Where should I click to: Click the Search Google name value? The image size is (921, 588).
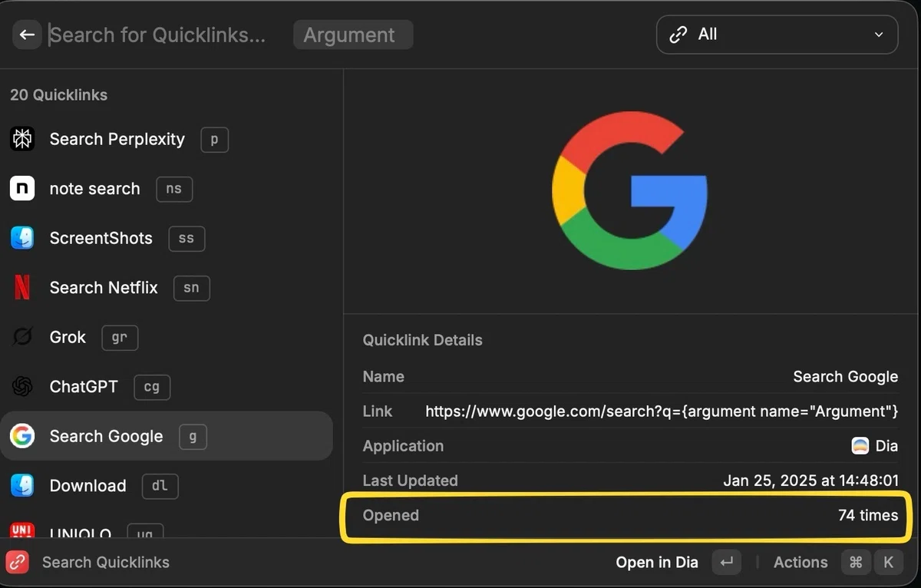(x=846, y=377)
